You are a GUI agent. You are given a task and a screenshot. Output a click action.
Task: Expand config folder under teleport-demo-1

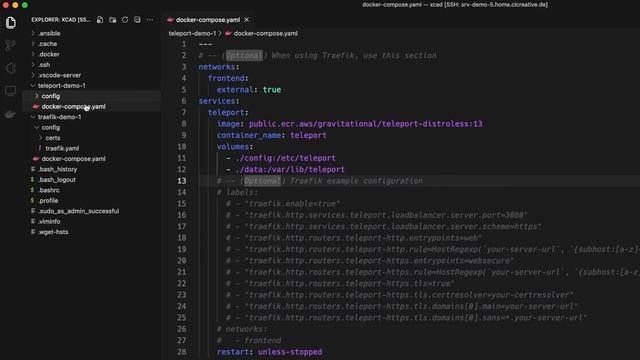(51, 96)
